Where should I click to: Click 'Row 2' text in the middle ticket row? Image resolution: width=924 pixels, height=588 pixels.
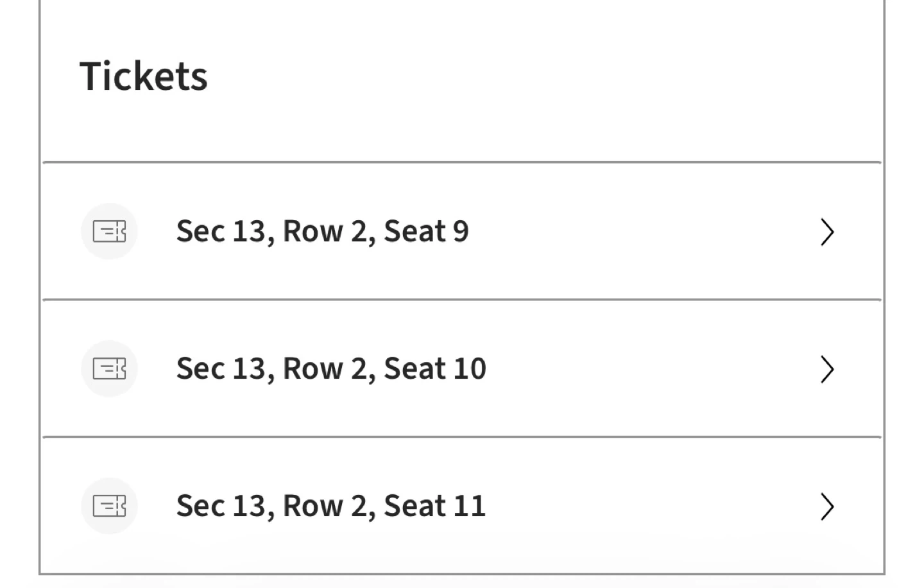click(x=325, y=369)
